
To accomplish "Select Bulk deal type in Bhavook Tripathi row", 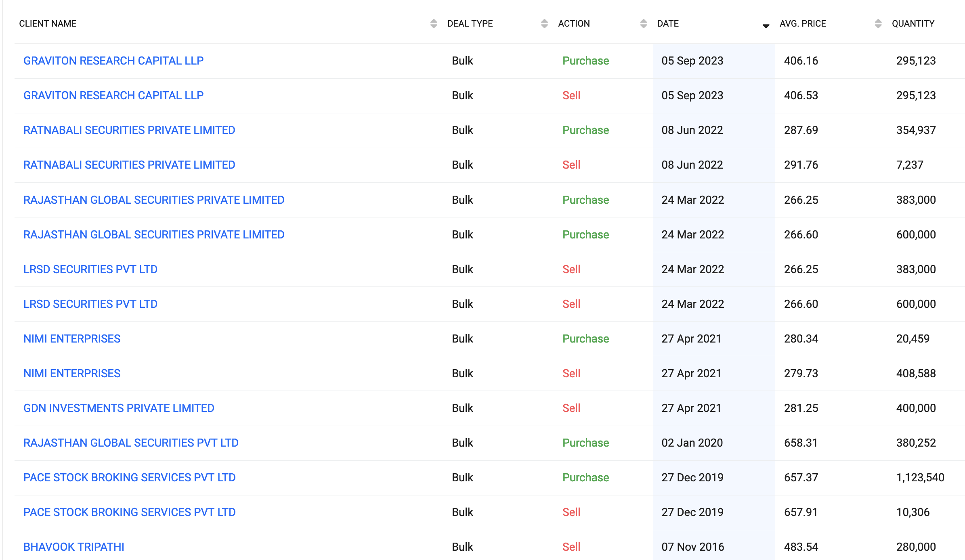I will (x=462, y=547).
